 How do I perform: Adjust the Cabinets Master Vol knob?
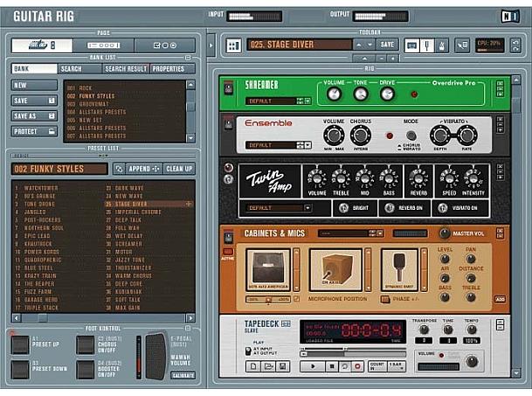coord(445,233)
